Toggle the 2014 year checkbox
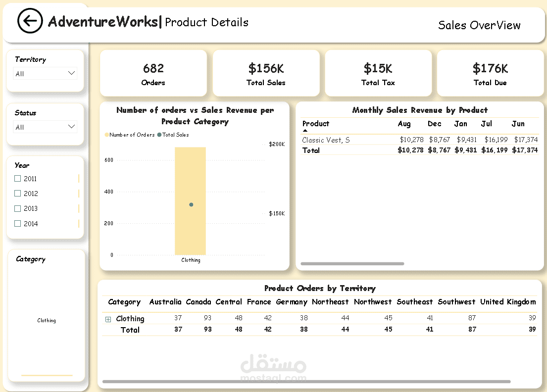 17,224
